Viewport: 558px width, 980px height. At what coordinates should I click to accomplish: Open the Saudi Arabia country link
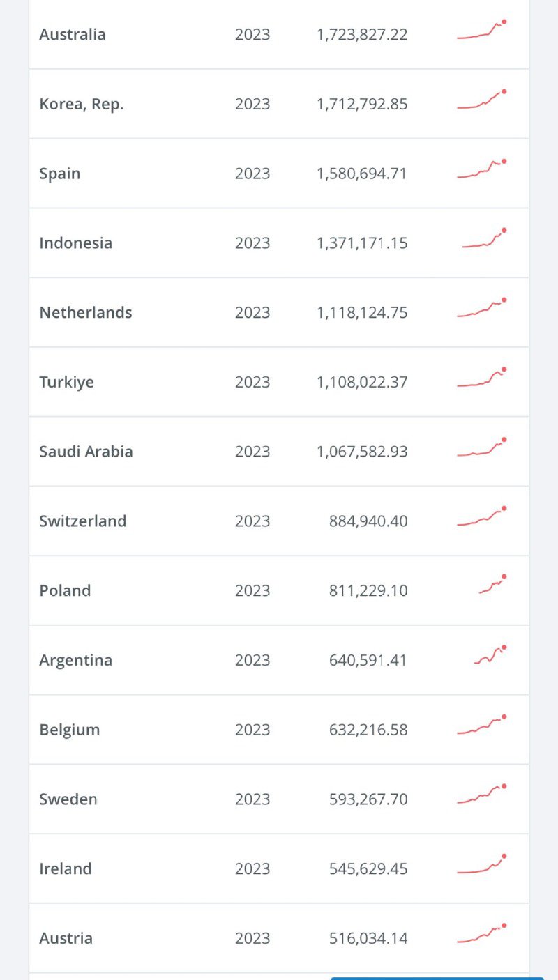[86, 452]
